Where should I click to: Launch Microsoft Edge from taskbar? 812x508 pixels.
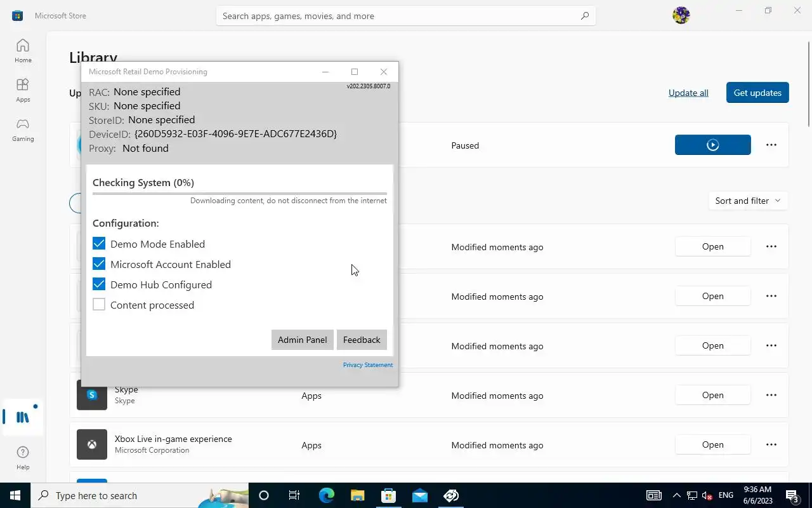(326, 495)
